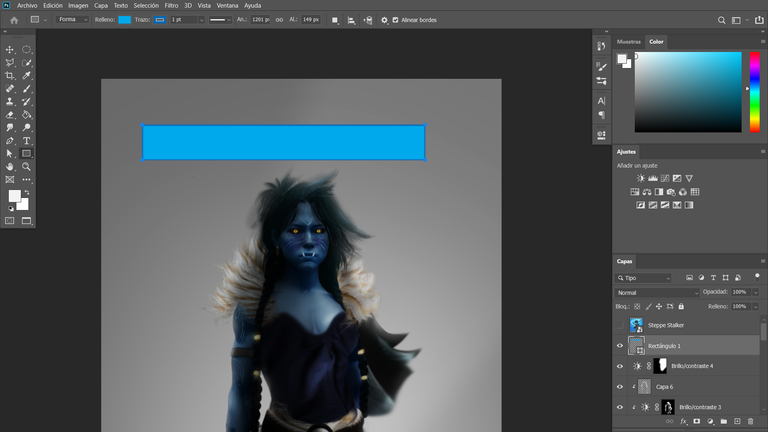Viewport: 768px width, 432px height.
Task: Select the Rectangle shape tool
Action: pyautogui.click(x=26, y=153)
